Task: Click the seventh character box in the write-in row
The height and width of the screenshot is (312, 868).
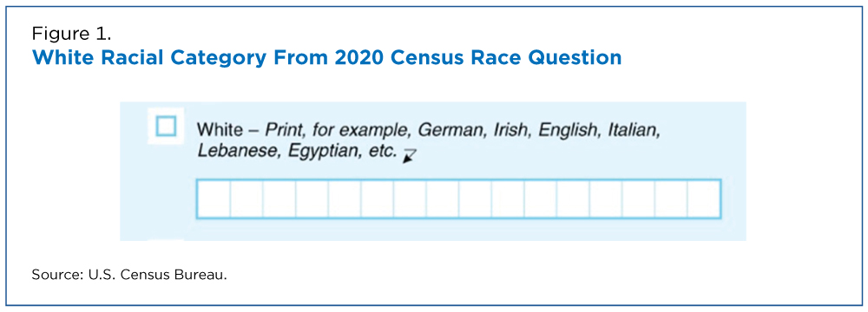Action: [410, 198]
